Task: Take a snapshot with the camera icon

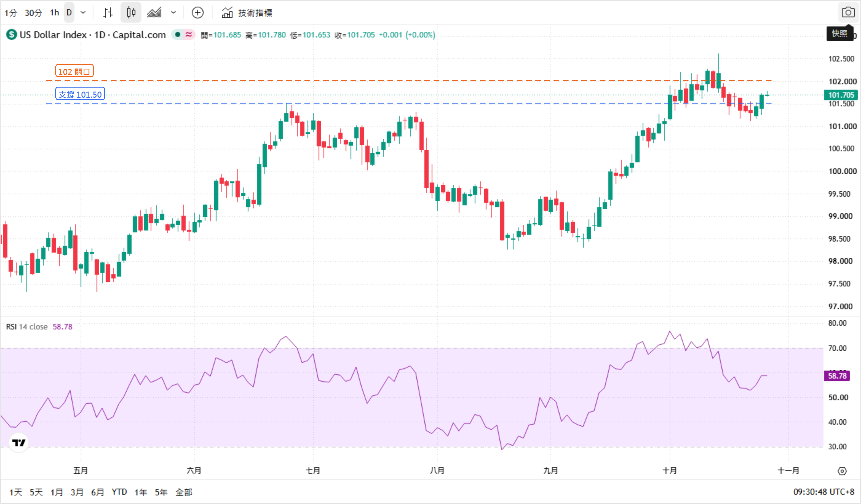Action: pyautogui.click(x=848, y=13)
